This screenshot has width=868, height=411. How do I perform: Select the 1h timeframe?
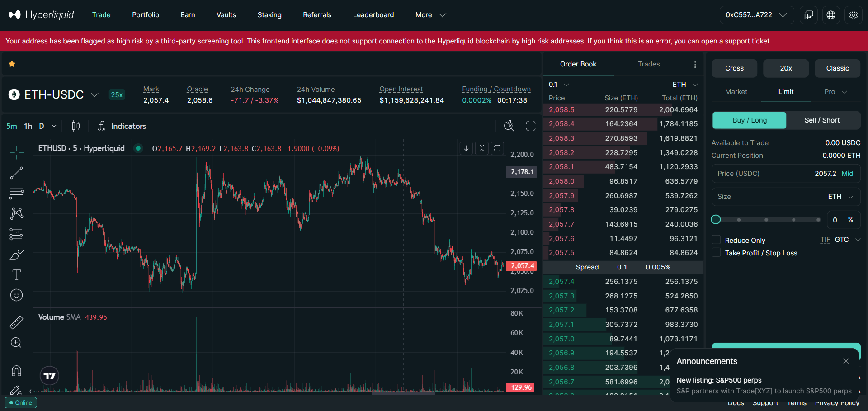(x=28, y=126)
